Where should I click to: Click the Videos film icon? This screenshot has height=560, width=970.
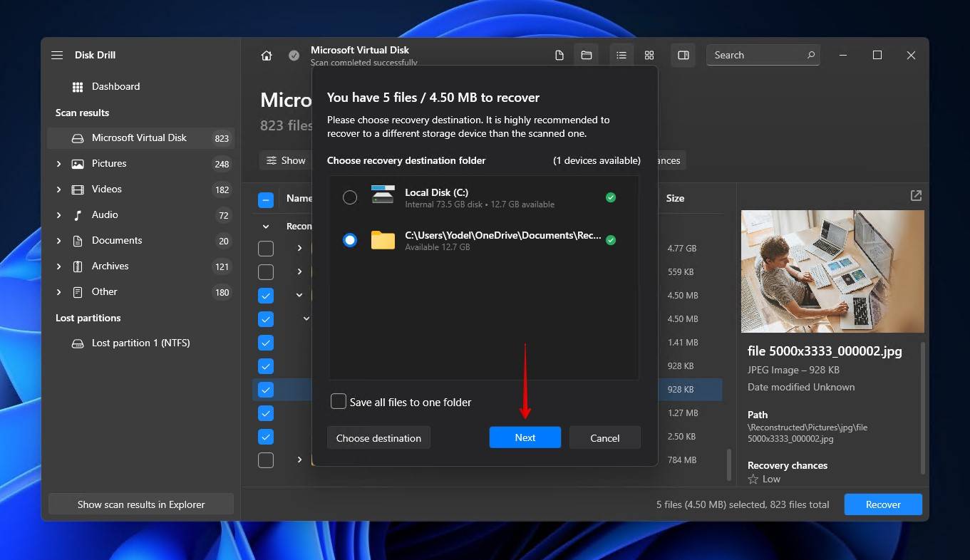click(x=78, y=190)
